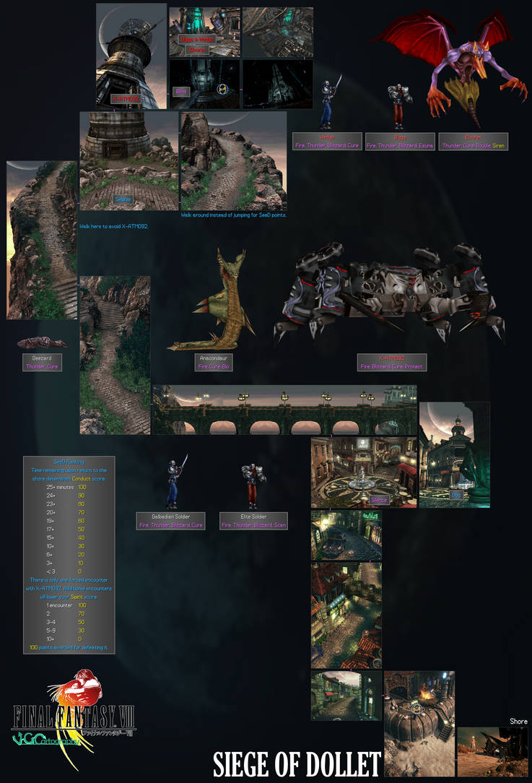Screen dimensions: 532x783
Task: Open the night street with car tile
Action: tap(346, 535)
